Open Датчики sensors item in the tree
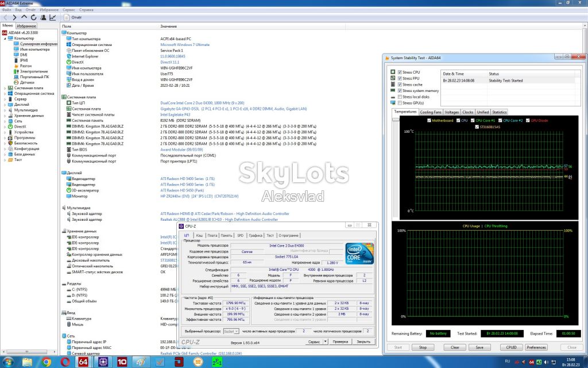The image size is (588, 368). pos(27,82)
